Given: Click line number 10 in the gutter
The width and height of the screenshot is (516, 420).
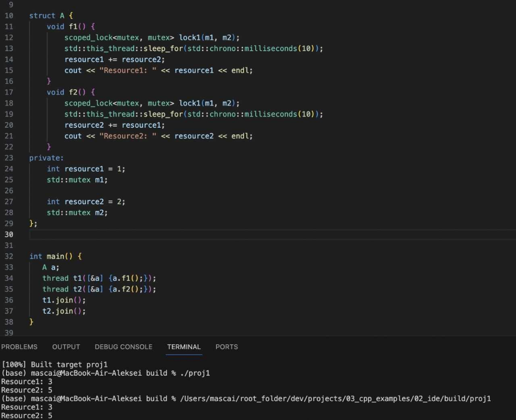Looking at the screenshot, I should click(x=9, y=15).
